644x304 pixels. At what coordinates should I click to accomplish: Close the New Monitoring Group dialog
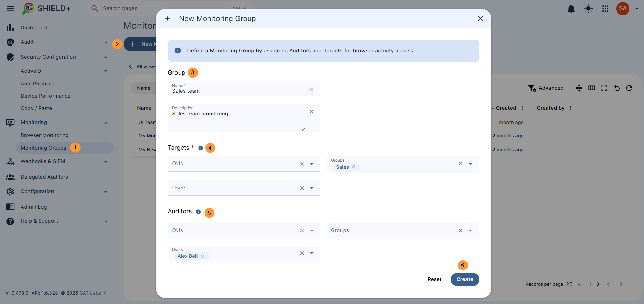point(480,18)
